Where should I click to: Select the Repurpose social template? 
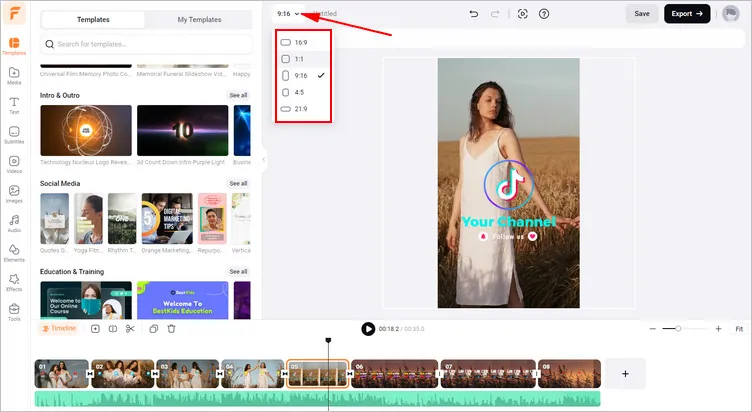click(x=212, y=219)
